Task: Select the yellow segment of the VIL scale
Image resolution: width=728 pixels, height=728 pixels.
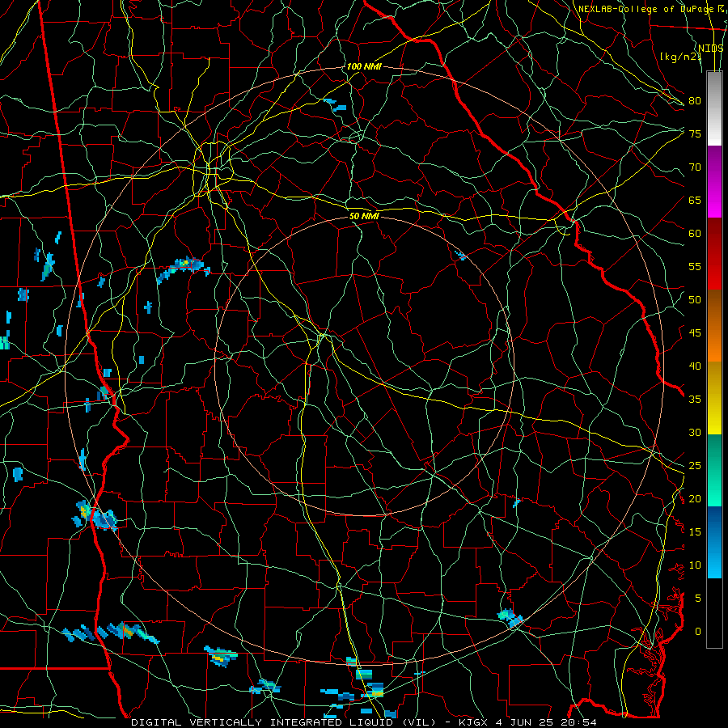Action: coord(714,398)
